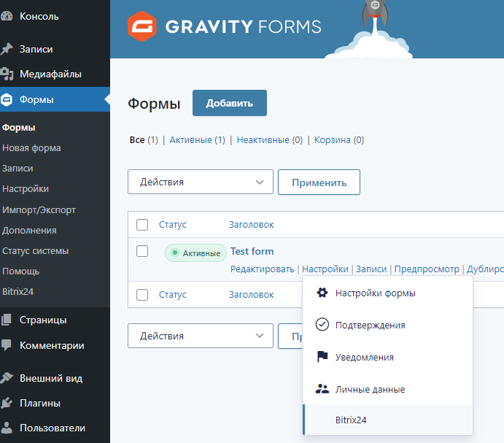504x443 pixels.
Task: Click the Медиафайлы media icon
Action: click(7, 74)
